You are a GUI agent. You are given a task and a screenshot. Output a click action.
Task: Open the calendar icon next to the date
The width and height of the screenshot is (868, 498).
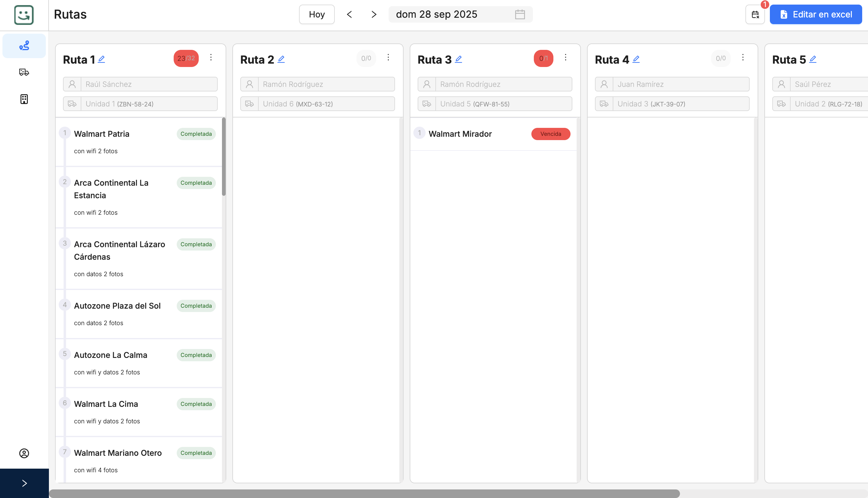(x=519, y=14)
